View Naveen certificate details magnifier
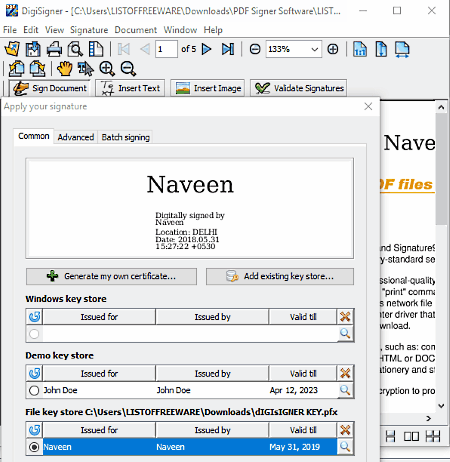450x462 pixels. coord(345,446)
